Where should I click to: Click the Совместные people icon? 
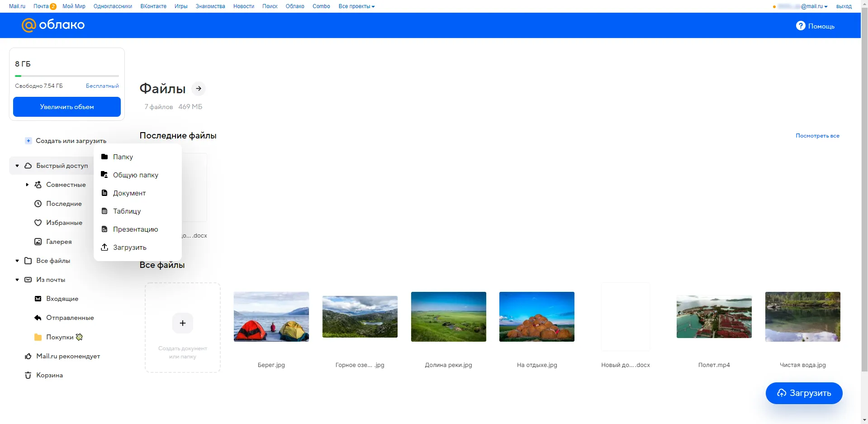click(x=38, y=185)
